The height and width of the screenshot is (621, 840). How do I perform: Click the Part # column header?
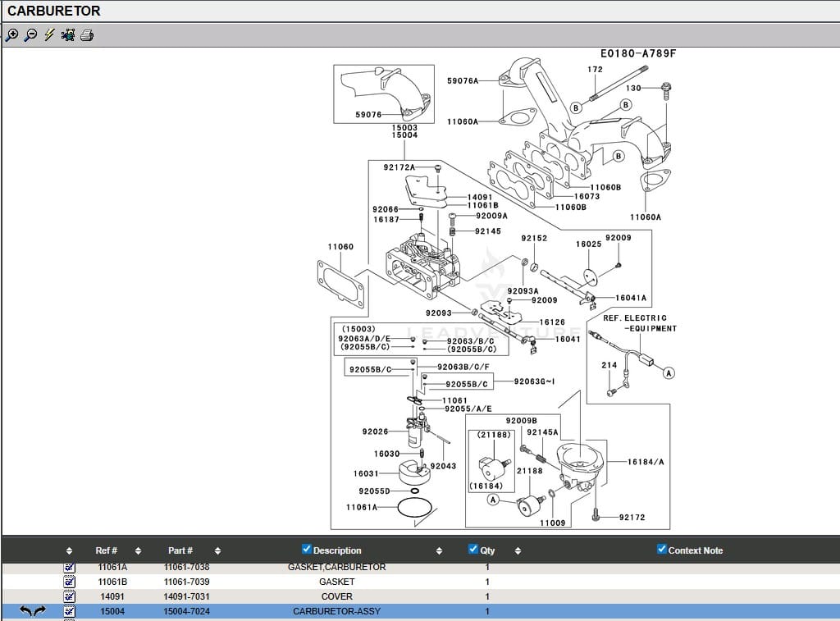pyautogui.click(x=180, y=550)
